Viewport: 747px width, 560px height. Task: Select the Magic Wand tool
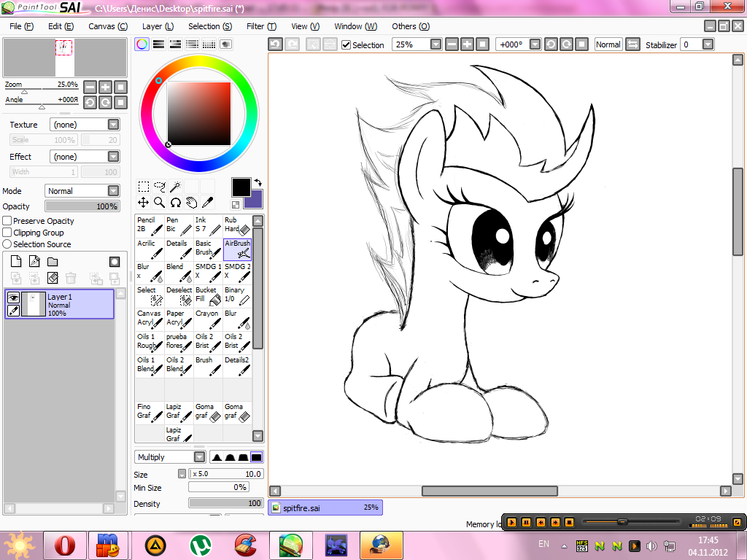point(176,186)
